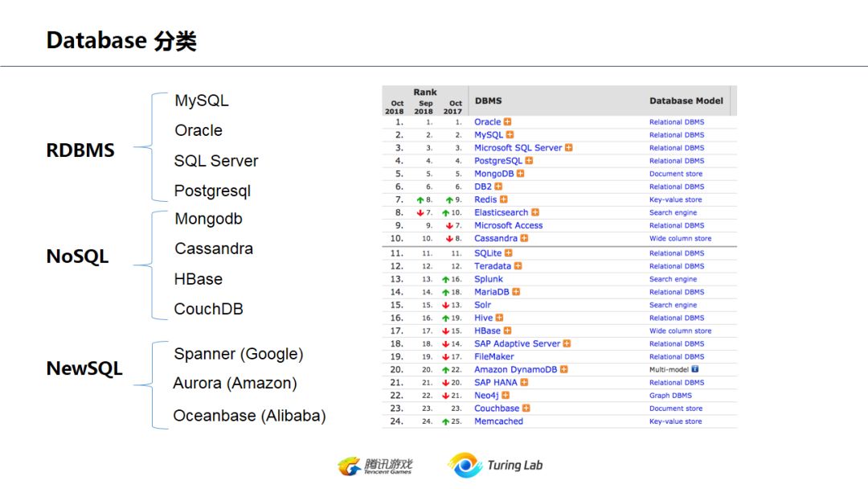Click Postgresql in the RDBMS list
The height and width of the screenshot is (489, 868).
[x=212, y=191]
